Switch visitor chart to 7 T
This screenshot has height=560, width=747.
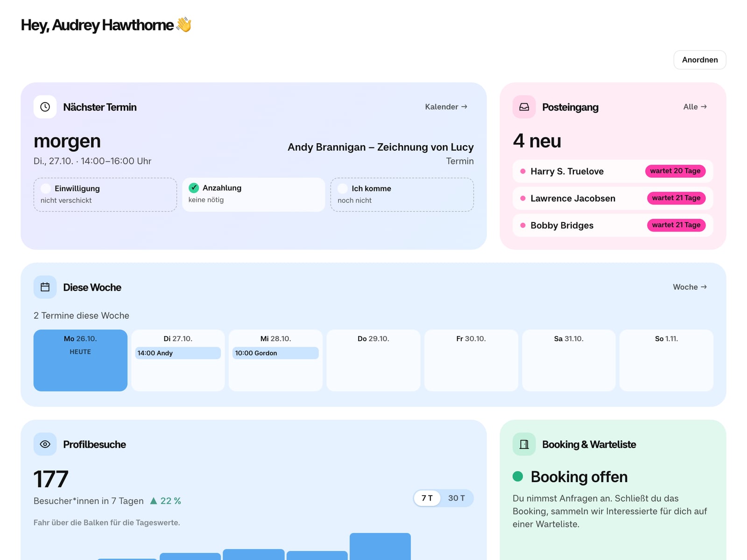click(427, 498)
